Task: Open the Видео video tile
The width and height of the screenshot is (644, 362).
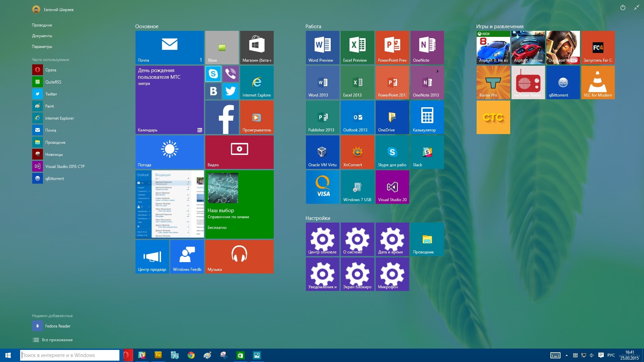Action: (239, 152)
